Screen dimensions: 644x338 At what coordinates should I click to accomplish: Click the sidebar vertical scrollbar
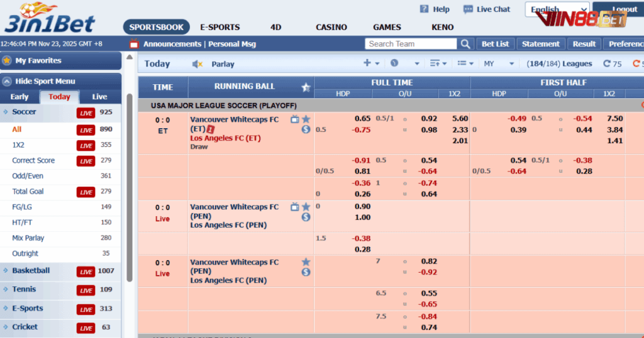point(130,188)
